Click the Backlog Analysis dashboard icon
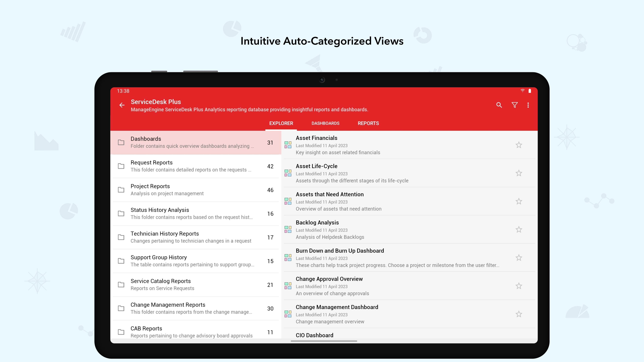Screen dimensions: 644x362 pos(288,230)
